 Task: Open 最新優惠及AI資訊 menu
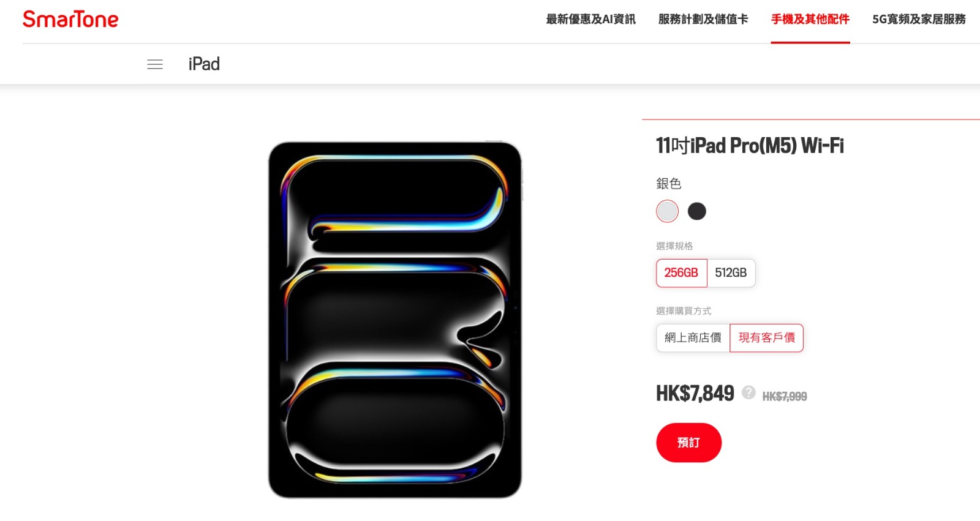click(x=590, y=20)
